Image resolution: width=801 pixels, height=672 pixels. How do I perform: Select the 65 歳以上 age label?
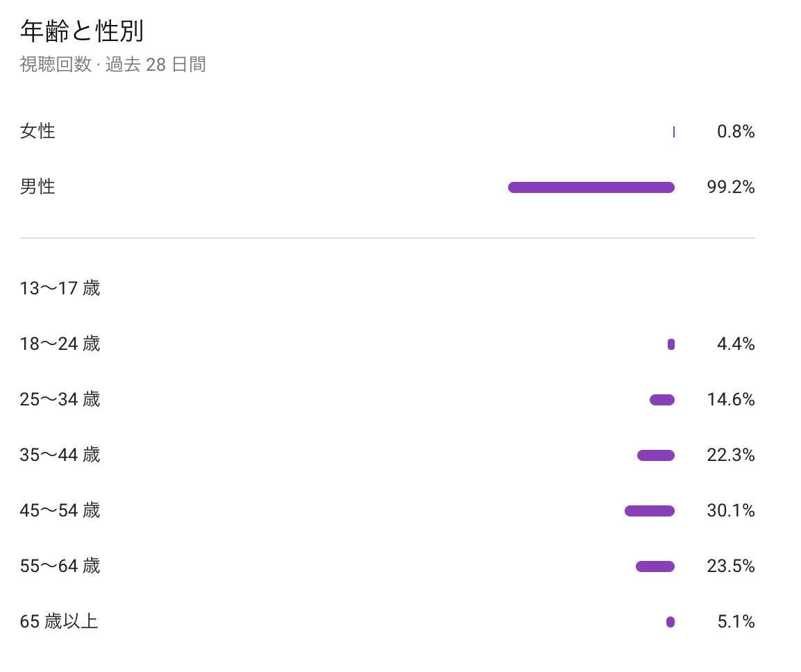[59, 621]
